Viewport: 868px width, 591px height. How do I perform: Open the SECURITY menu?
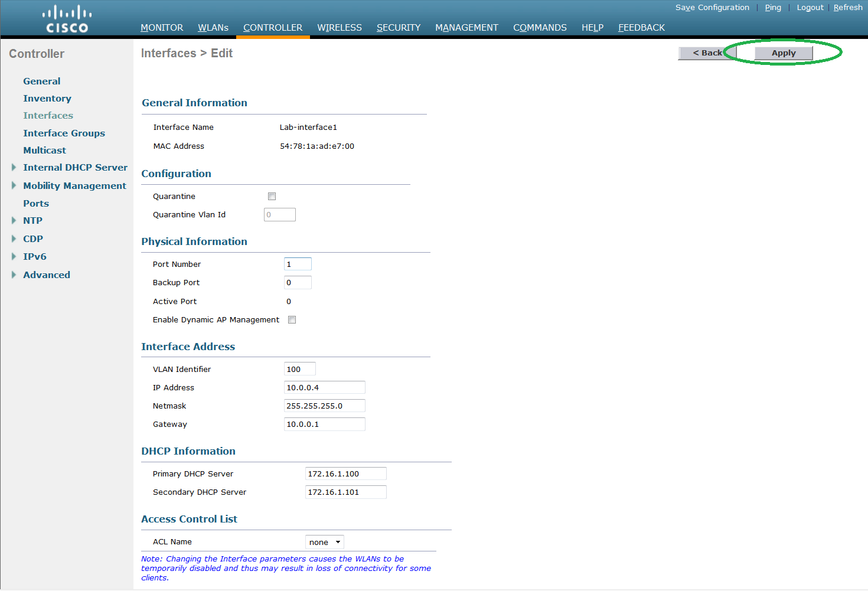tap(398, 27)
